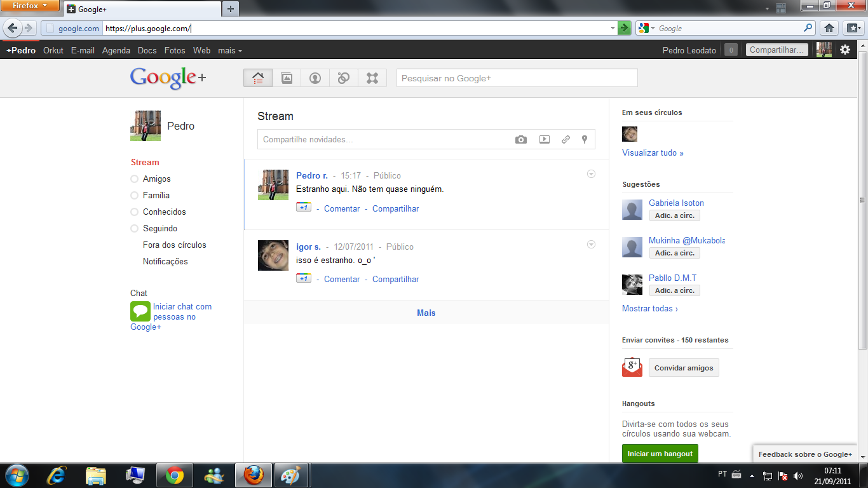Click the page vertical scrollbar

[862, 200]
